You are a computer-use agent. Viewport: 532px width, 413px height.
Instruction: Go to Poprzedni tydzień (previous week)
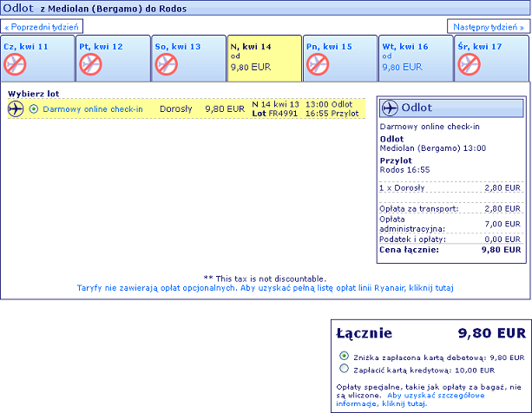[x=42, y=26]
